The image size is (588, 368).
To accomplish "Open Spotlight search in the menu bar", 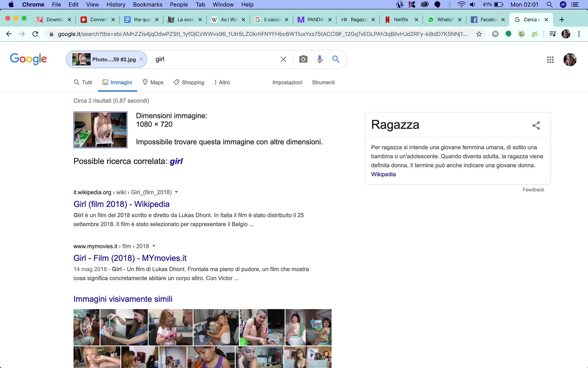I will (x=549, y=5).
